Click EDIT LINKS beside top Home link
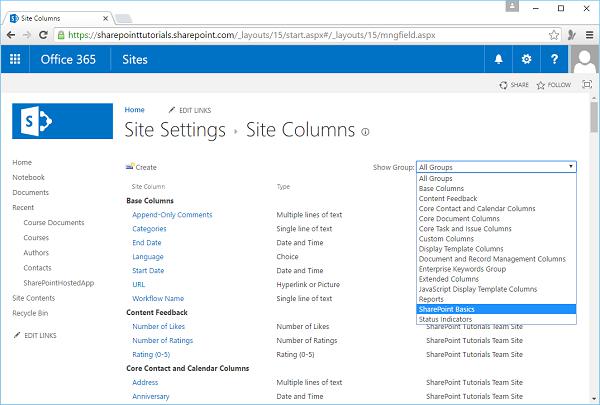Screen dimensions: 600x405 190,110
